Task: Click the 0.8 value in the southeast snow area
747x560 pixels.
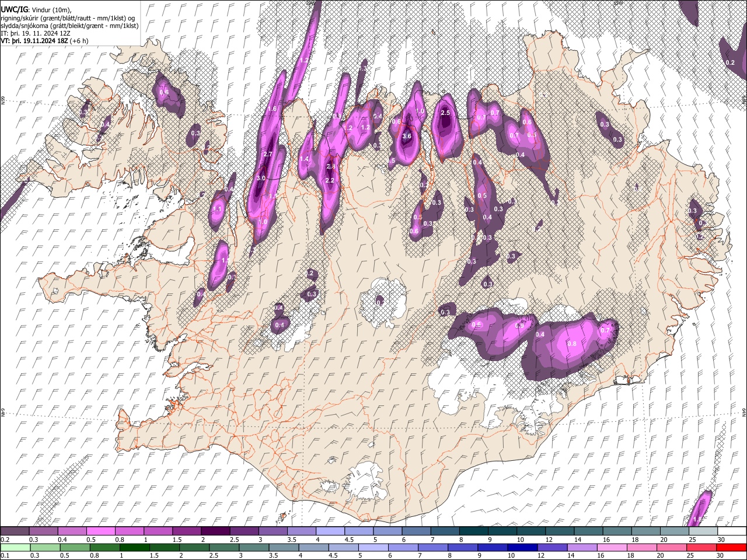Action: [x=572, y=344]
